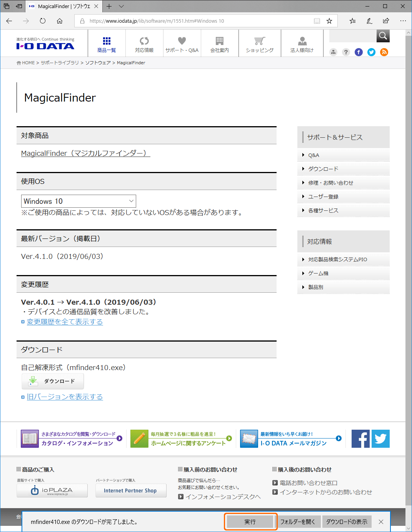Open 変更履歴を全て表示する link
412x532 pixels.
(65, 322)
